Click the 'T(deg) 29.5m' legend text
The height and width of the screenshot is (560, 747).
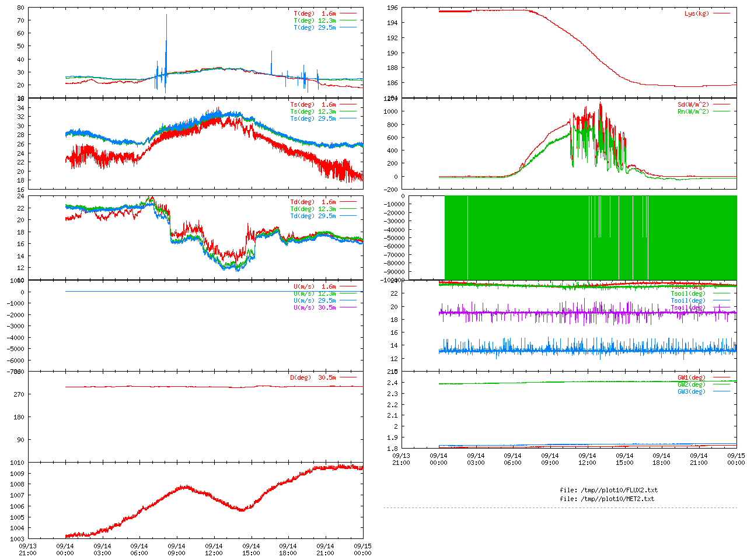point(315,27)
